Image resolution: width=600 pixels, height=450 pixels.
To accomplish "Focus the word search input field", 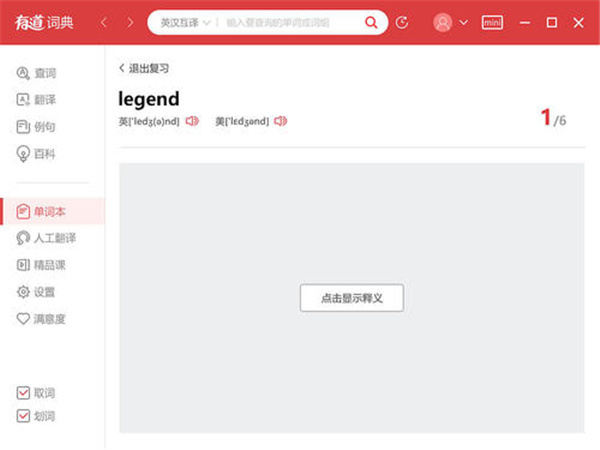I will coord(291,23).
